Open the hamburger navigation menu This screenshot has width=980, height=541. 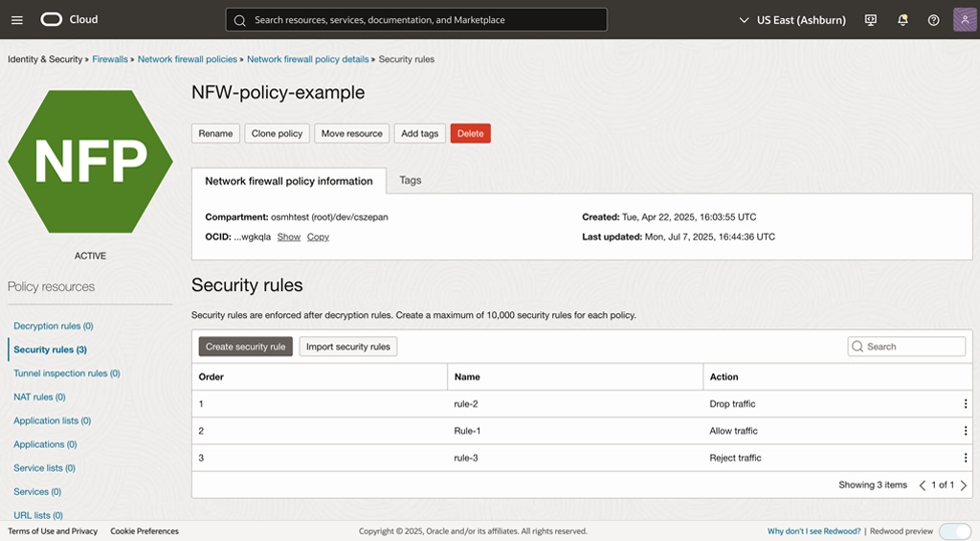[17, 20]
